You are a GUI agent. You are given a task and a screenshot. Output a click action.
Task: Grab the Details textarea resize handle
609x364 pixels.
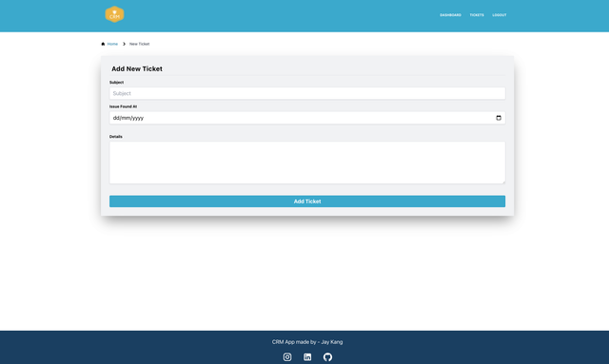coord(503,182)
